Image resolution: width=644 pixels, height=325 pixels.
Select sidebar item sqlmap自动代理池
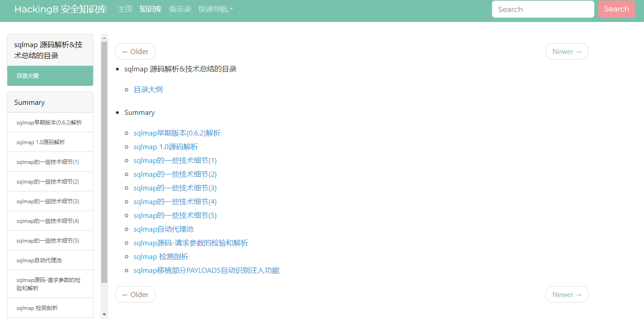[x=50, y=260]
